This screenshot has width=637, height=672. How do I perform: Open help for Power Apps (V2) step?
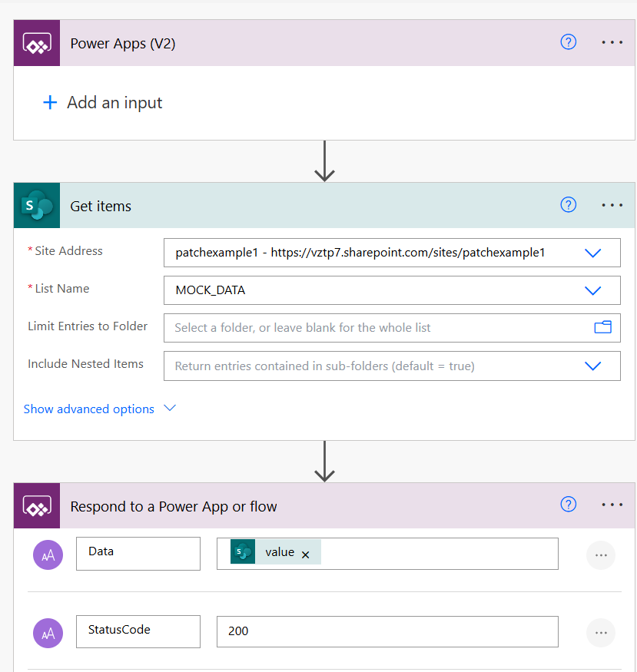click(569, 42)
